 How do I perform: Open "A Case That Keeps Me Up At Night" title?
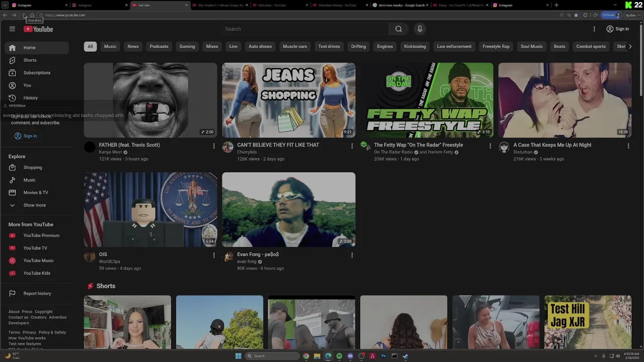click(552, 145)
